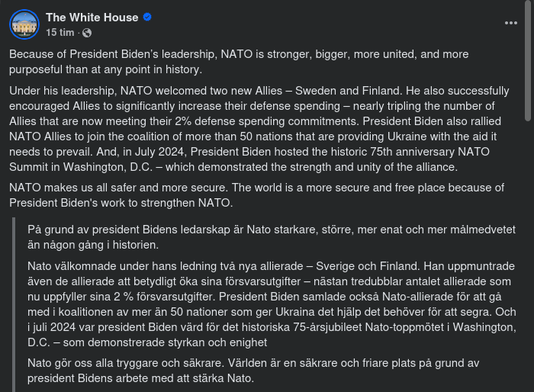
Task: Click the blue verified badge
Action: (x=147, y=18)
